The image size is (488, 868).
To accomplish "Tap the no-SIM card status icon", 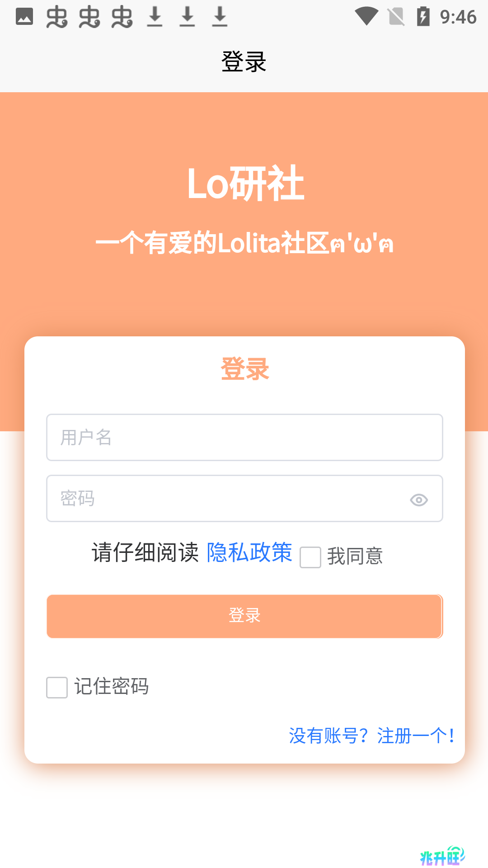I will tap(396, 17).
